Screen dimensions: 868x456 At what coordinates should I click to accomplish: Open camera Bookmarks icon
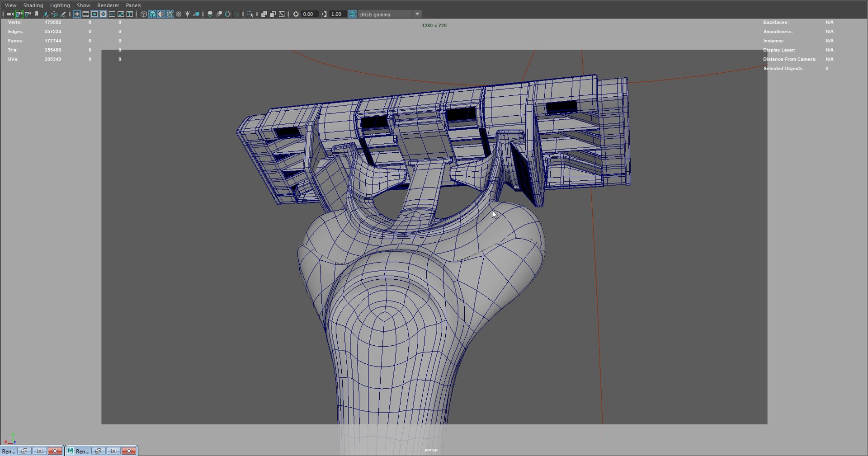click(37, 14)
